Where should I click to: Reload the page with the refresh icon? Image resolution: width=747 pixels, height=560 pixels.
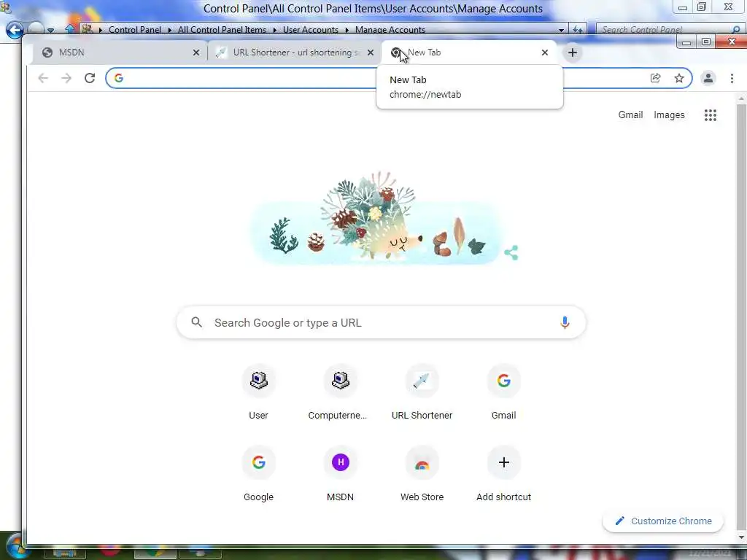tap(90, 78)
